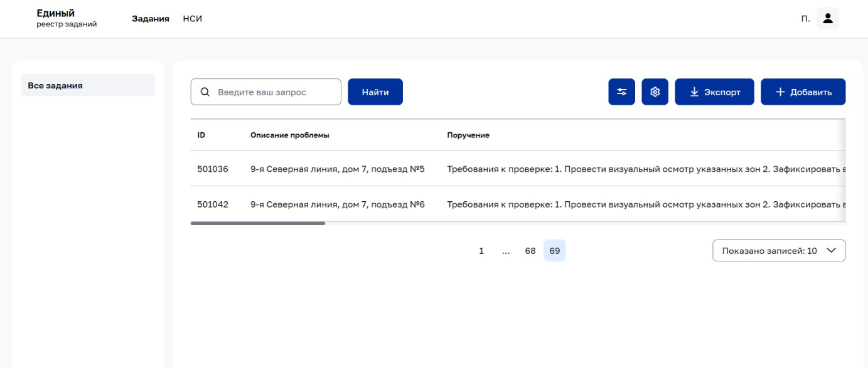This screenshot has width=868, height=368.
Task: Select current page 69 in pagination
Action: (x=555, y=251)
